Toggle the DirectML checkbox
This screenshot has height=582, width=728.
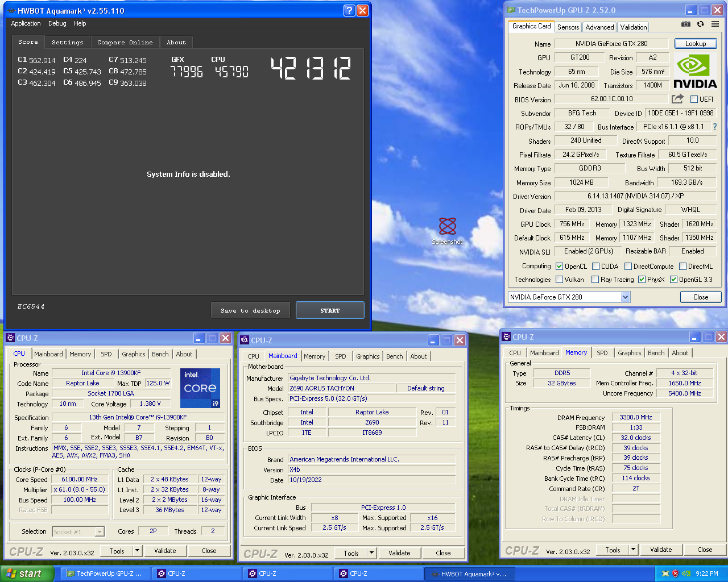(682, 266)
